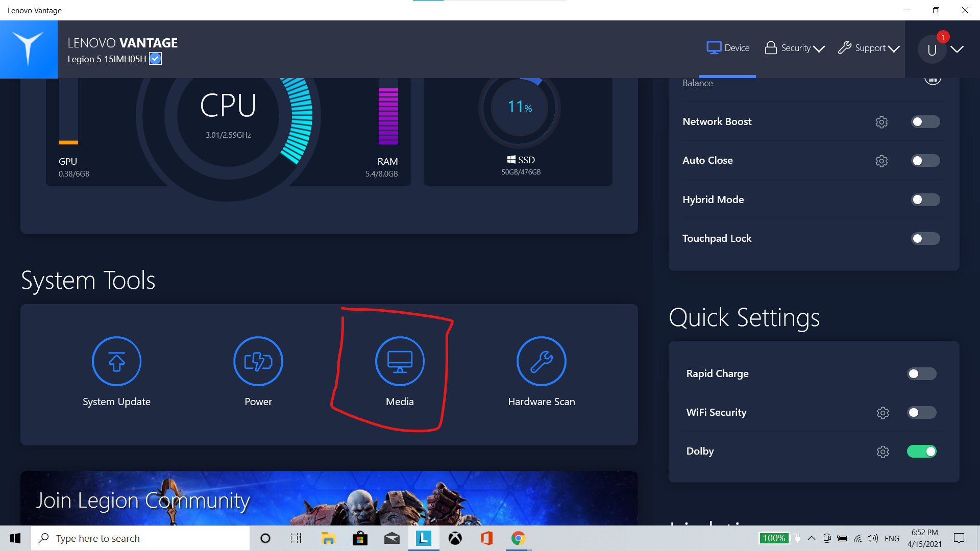Click the user profile avatar U
Viewport: 980px width, 551px height.
(932, 49)
